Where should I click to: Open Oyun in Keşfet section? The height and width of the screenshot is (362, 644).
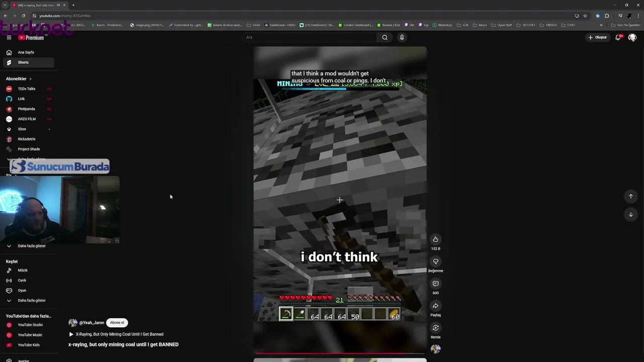[x=28, y=291]
